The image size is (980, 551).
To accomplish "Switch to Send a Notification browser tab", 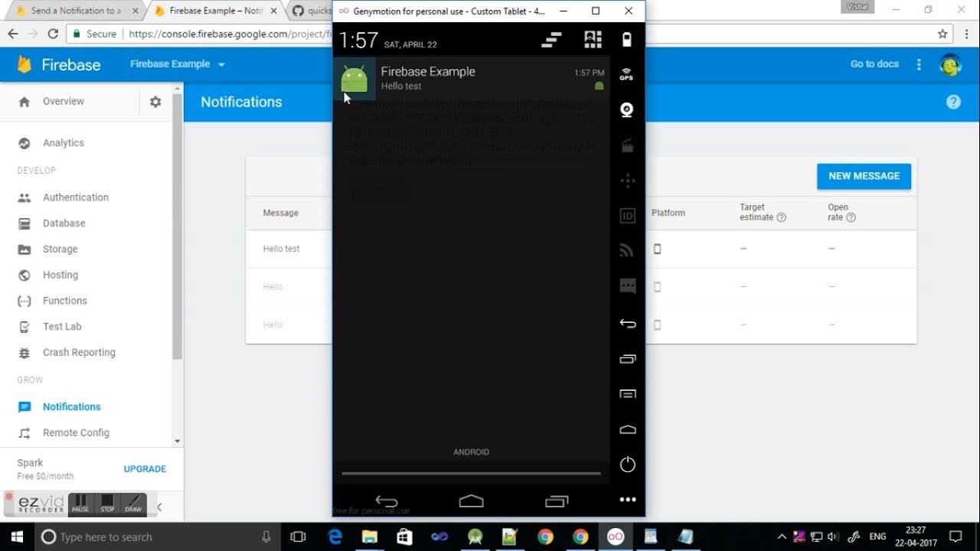I will coord(73,11).
